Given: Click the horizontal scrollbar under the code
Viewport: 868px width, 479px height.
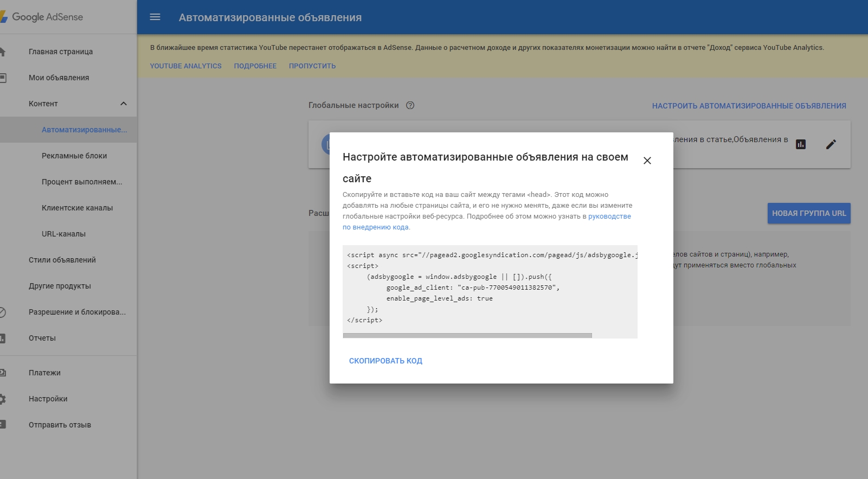Looking at the screenshot, I should (467, 336).
